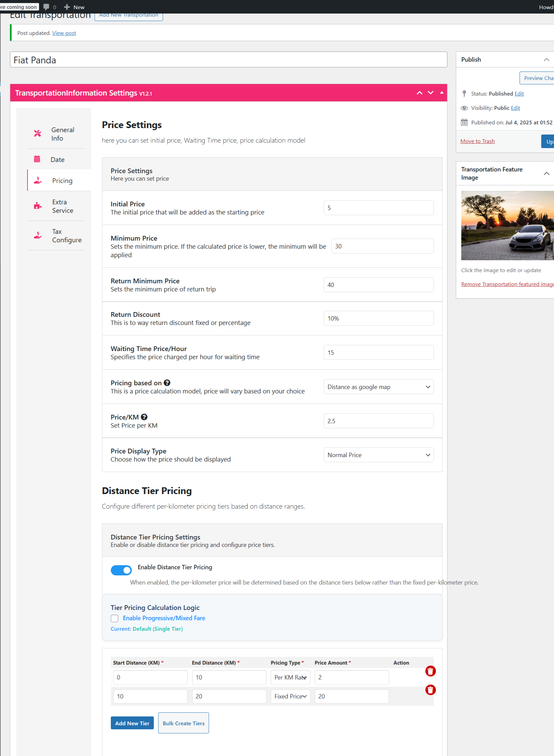Click the featured car image thumbnail

pyautogui.click(x=507, y=226)
